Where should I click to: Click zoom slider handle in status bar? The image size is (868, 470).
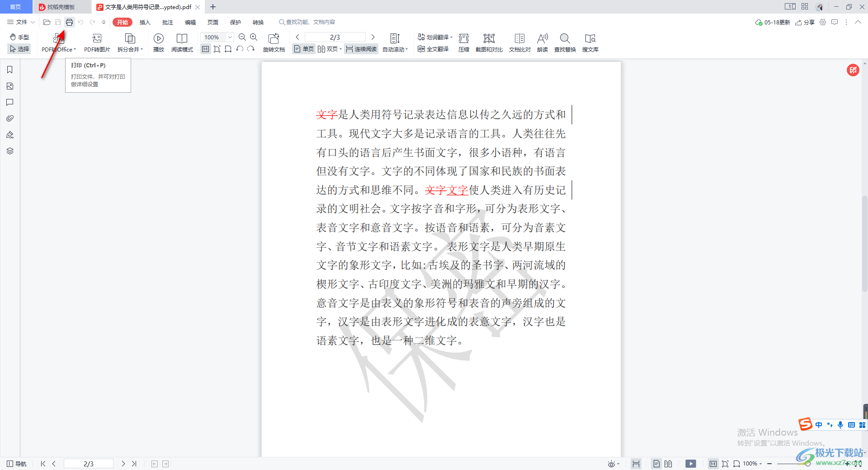pyautogui.click(x=807, y=464)
